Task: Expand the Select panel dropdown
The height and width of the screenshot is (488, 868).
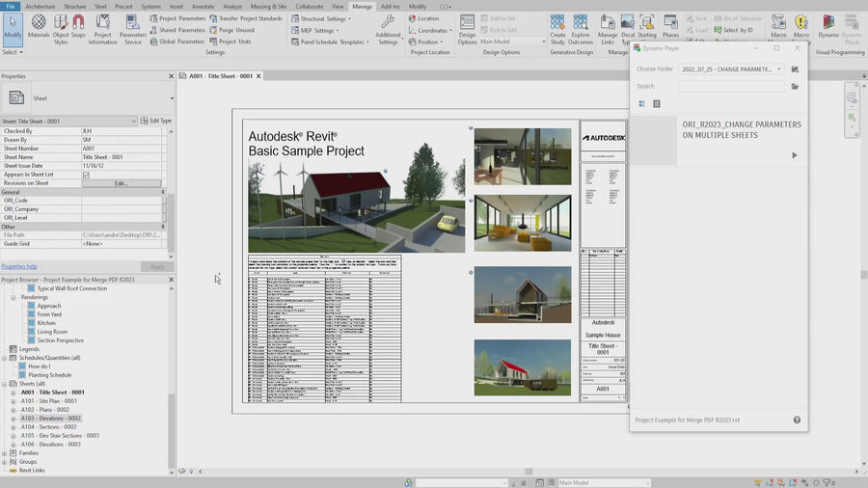Action: pyautogui.click(x=13, y=52)
